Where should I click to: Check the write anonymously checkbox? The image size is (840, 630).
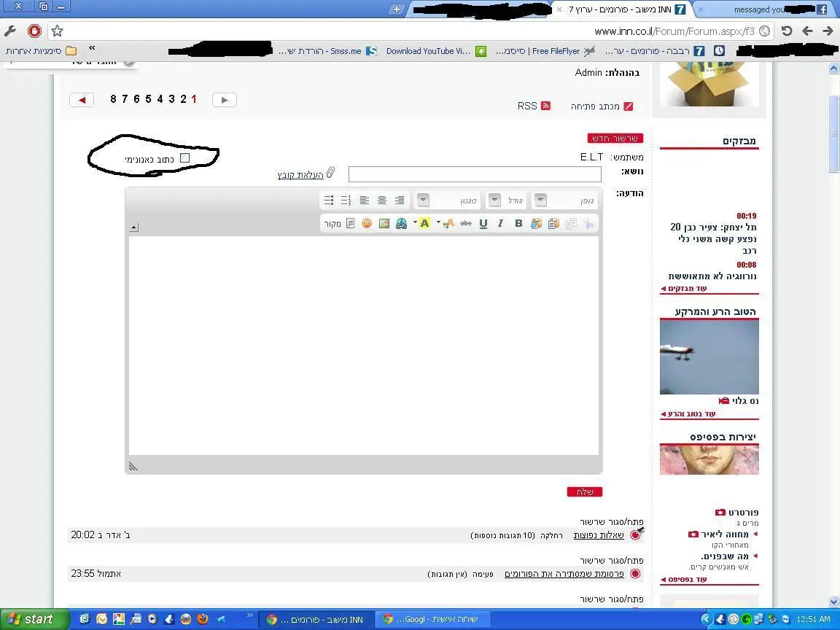[184, 157]
